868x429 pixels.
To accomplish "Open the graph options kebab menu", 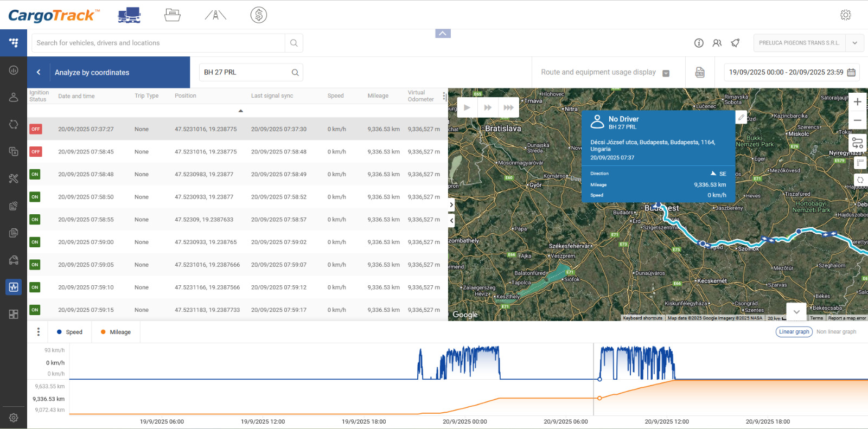I will [38, 332].
